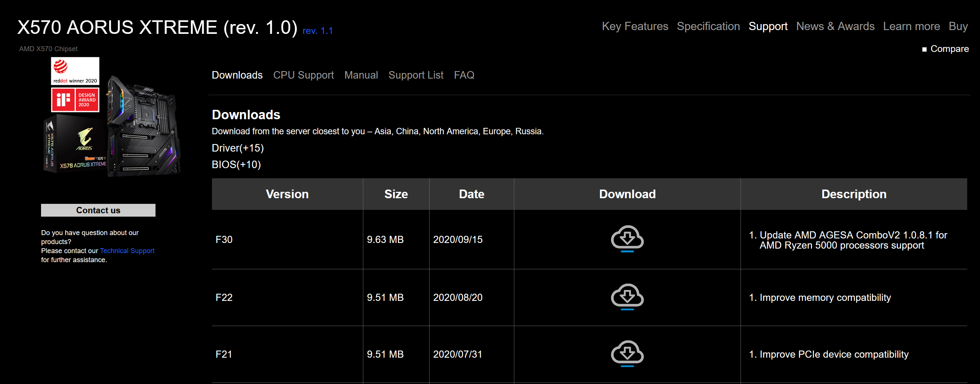Open the FAQ tab
This screenshot has height=384, width=980.
[x=464, y=75]
